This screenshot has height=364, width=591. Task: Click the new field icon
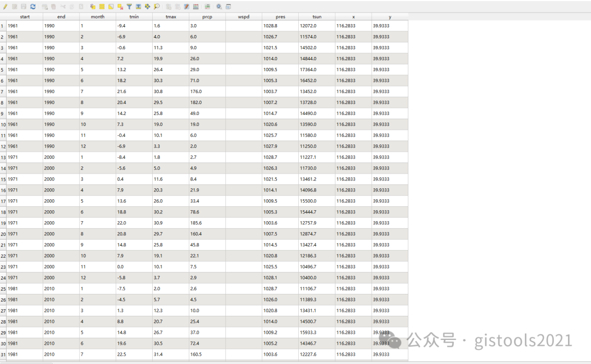click(x=169, y=7)
